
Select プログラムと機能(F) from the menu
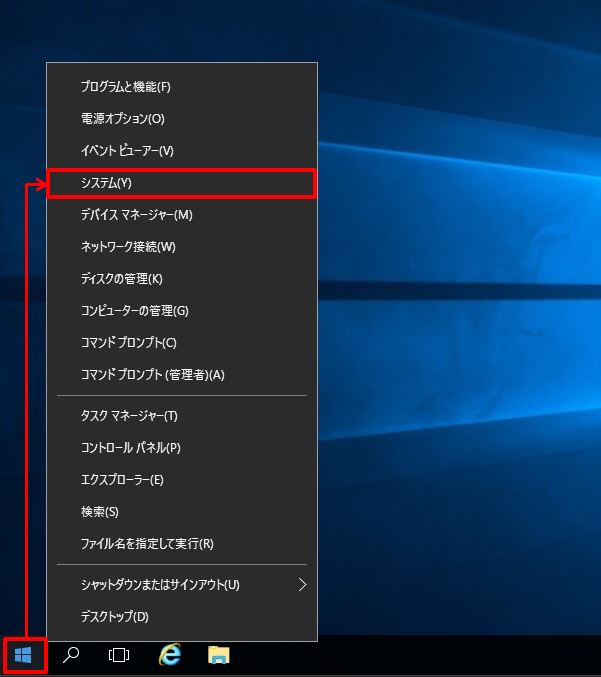point(182,87)
